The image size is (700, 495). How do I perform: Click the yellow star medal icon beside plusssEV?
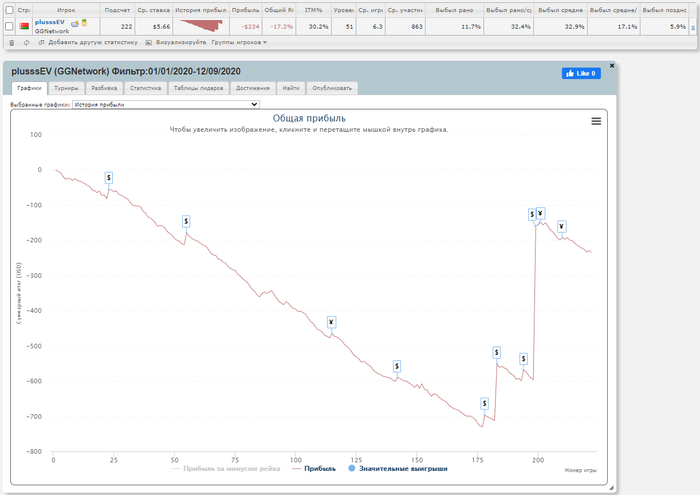(84, 23)
